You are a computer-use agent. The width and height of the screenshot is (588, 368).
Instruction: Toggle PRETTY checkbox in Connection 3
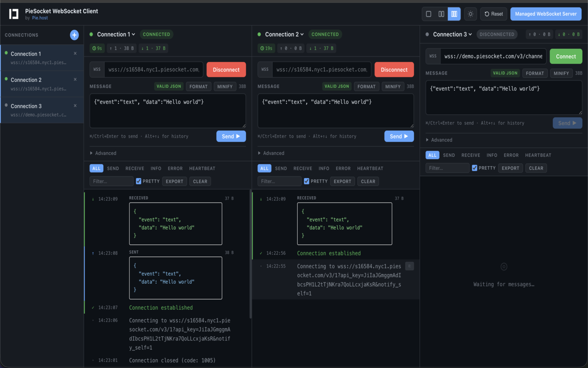[475, 168]
